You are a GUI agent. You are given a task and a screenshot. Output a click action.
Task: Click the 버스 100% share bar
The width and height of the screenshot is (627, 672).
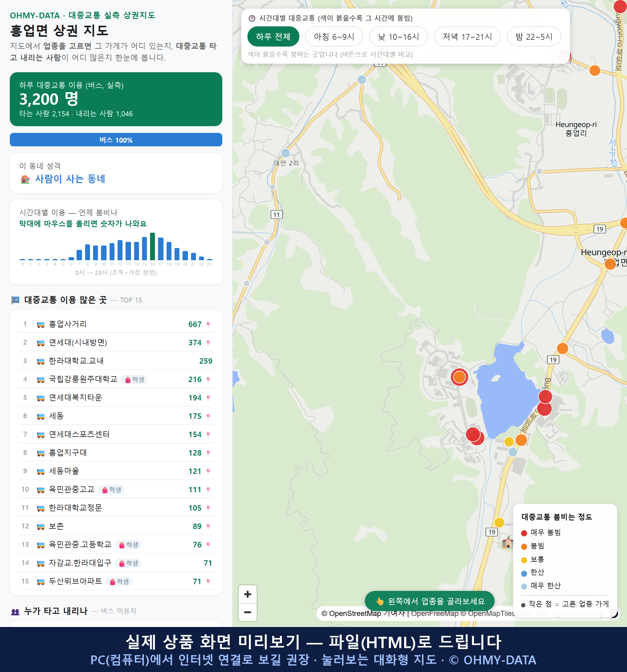pos(116,140)
